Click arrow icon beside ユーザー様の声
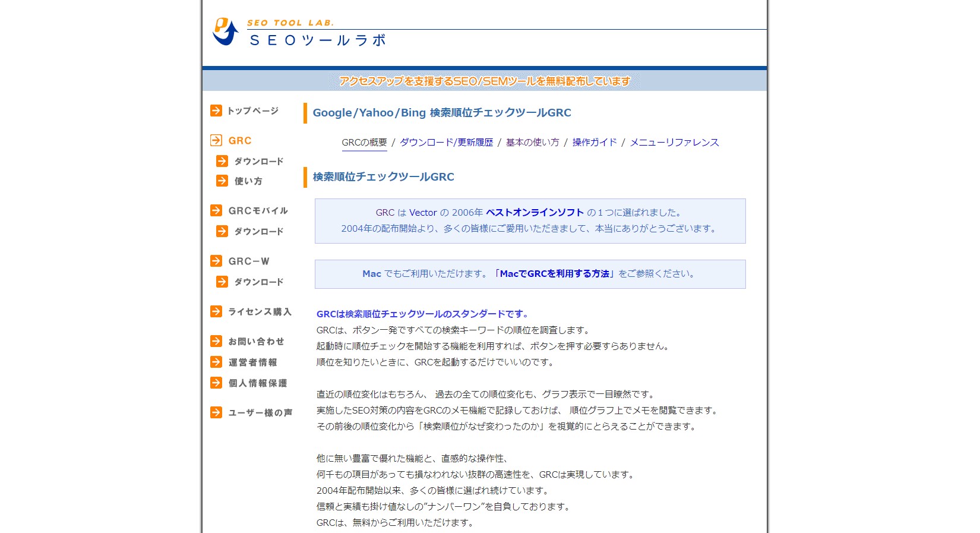Image resolution: width=980 pixels, height=533 pixels. pyautogui.click(x=216, y=412)
